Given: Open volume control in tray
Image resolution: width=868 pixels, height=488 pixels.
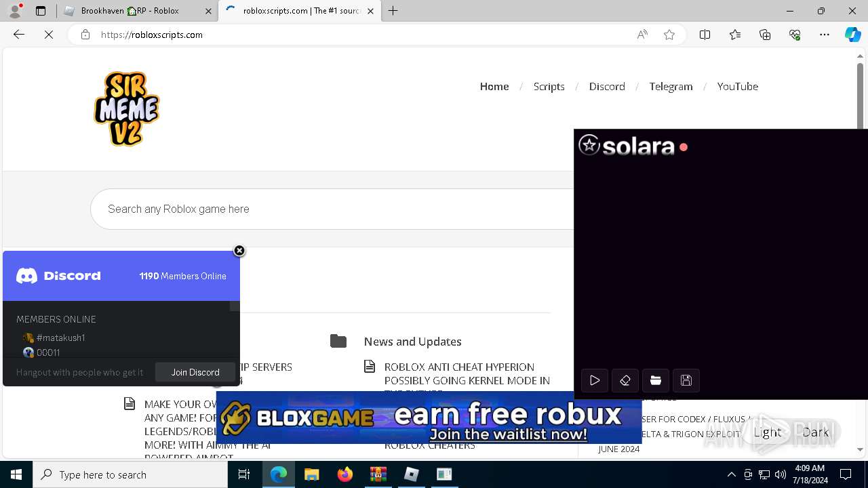Looking at the screenshot, I should click(781, 474).
